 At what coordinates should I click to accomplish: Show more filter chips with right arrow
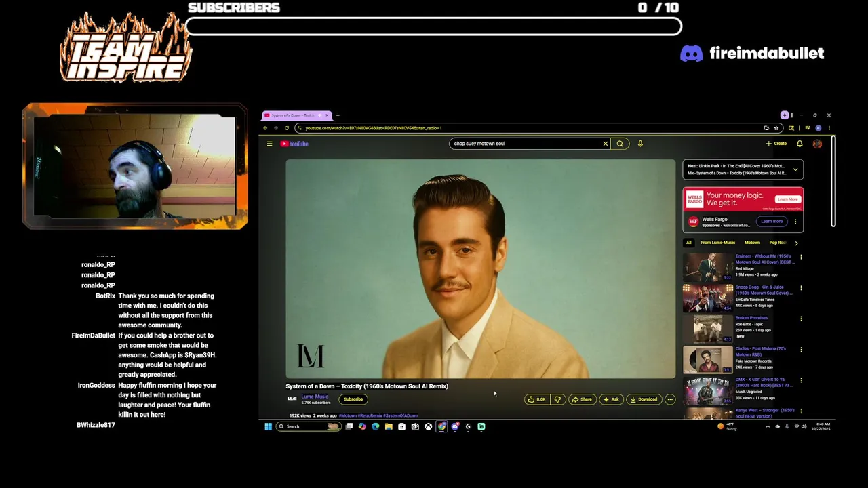796,243
